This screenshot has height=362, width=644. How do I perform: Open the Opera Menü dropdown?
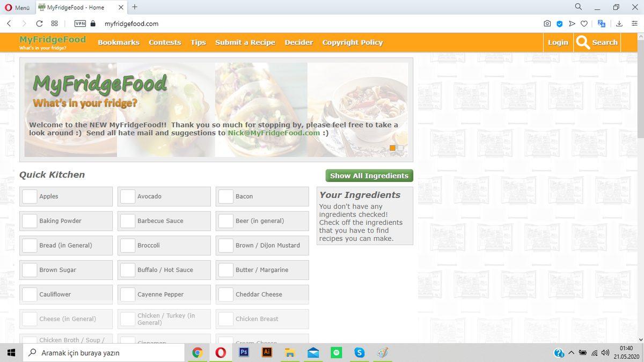coord(17,8)
